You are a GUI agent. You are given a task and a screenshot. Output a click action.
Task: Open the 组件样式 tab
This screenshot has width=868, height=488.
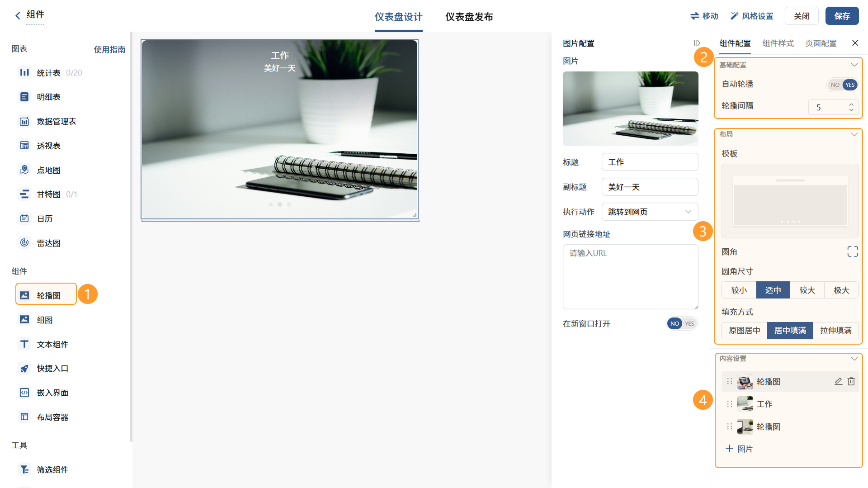point(778,43)
